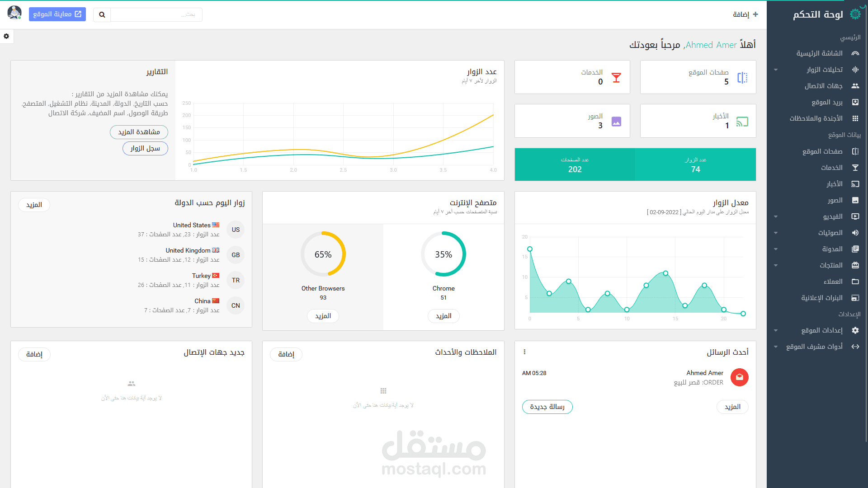Click سجل الزوار button in reports
The image size is (868, 488).
(x=145, y=148)
